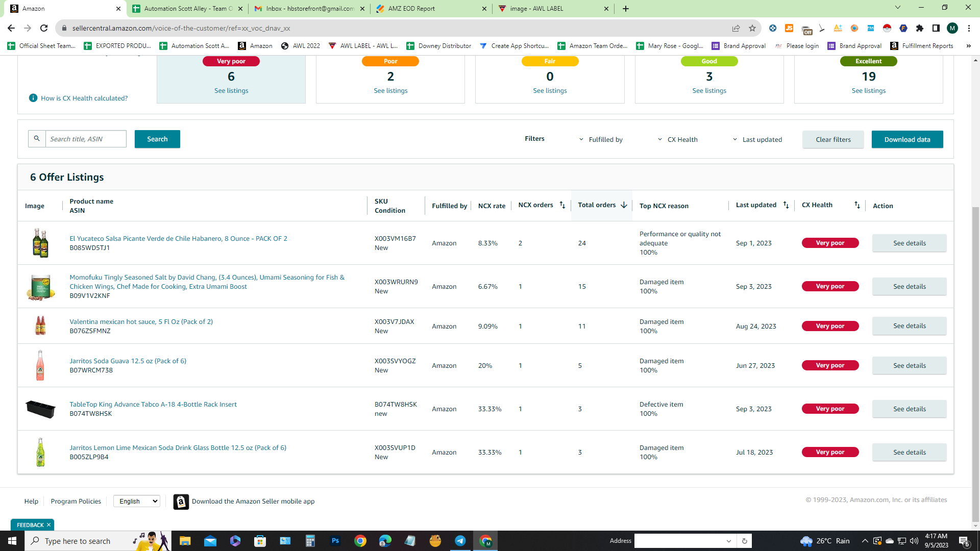Screen dimensions: 980x551
Task: Open the browser Extensions puzzle icon
Action: click(x=920, y=28)
